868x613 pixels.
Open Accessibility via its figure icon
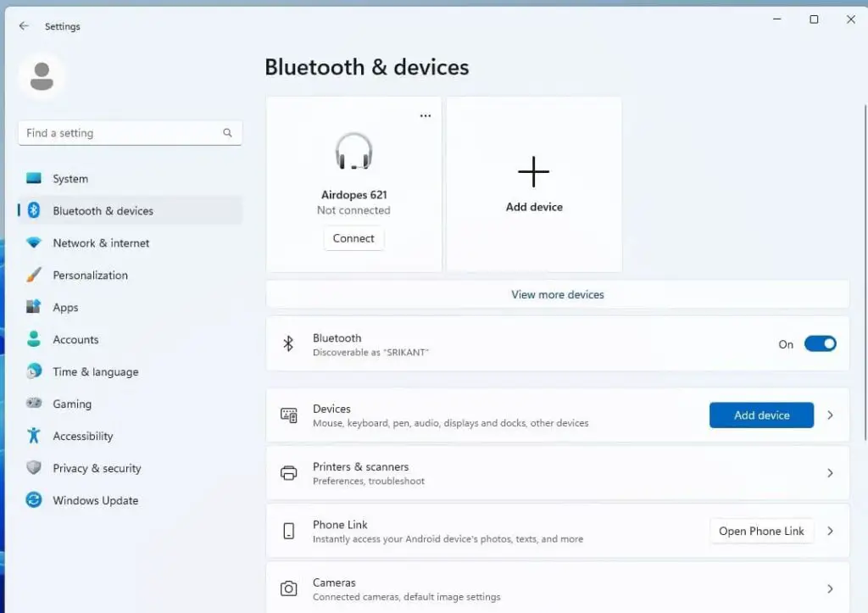coord(33,436)
